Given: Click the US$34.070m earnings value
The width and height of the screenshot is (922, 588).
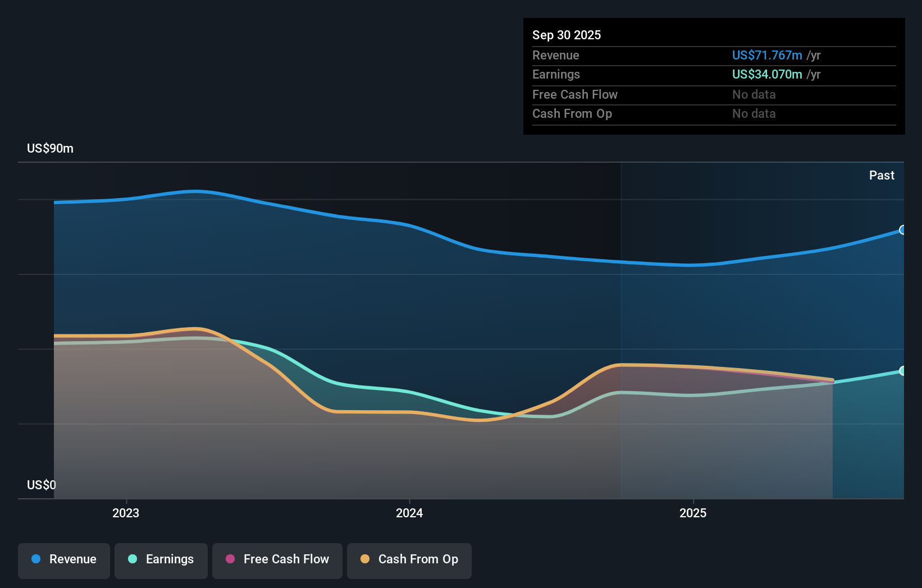Looking at the screenshot, I should (766, 74).
